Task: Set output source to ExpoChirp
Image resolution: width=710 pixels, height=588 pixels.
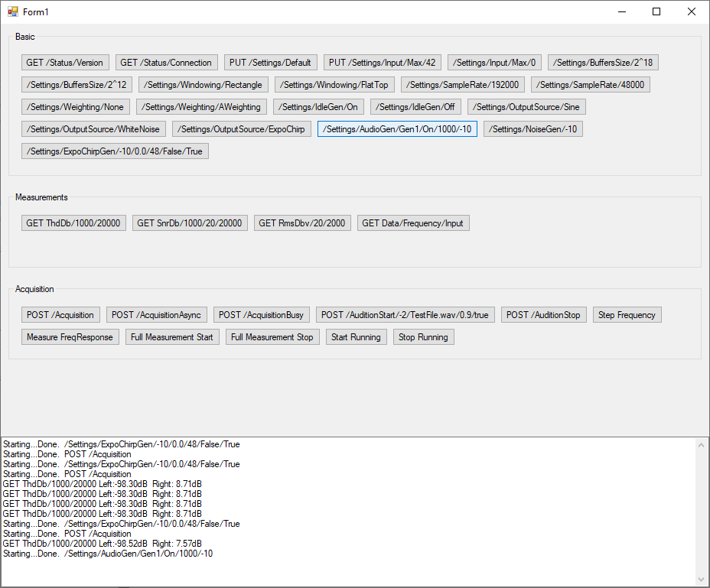Action: [x=241, y=129]
